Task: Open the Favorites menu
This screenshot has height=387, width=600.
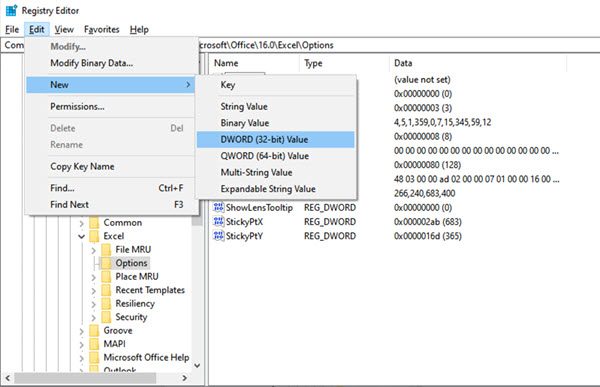Action: coord(101,29)
